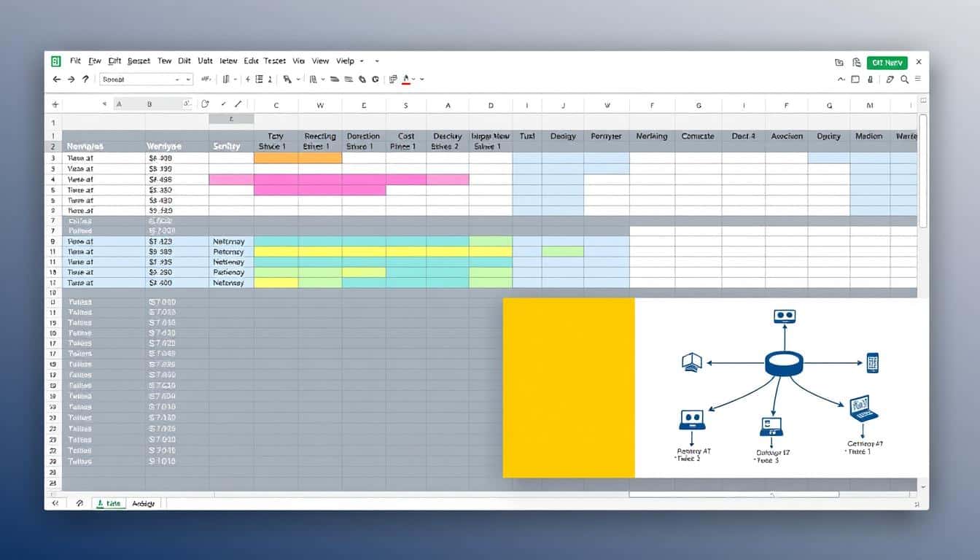Click the 'Madion' column heading cell
The image size is (980, 560).
[869, 136]
